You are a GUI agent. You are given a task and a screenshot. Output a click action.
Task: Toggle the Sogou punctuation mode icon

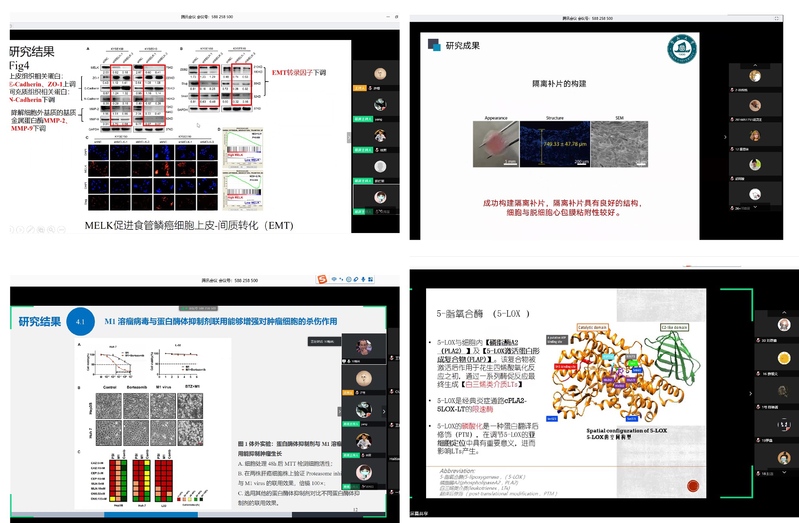pyautogui.click(x=341, y=279)
